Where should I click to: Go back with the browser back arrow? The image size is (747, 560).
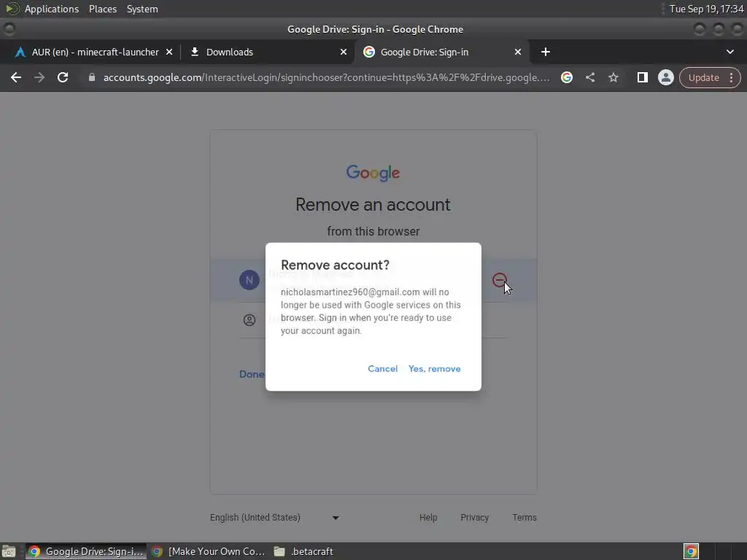coord(16,77)
